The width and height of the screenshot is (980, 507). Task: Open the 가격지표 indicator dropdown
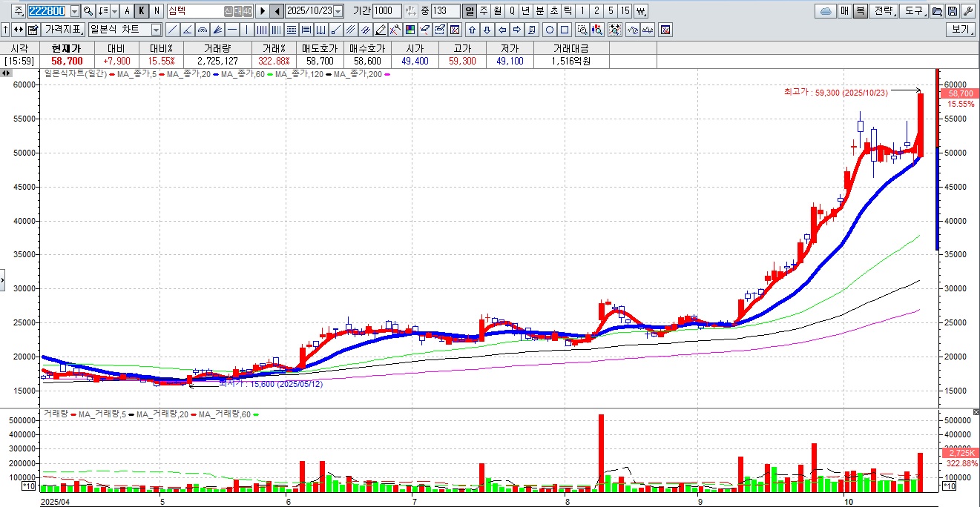pyautogui.click(x=63, y=30)
